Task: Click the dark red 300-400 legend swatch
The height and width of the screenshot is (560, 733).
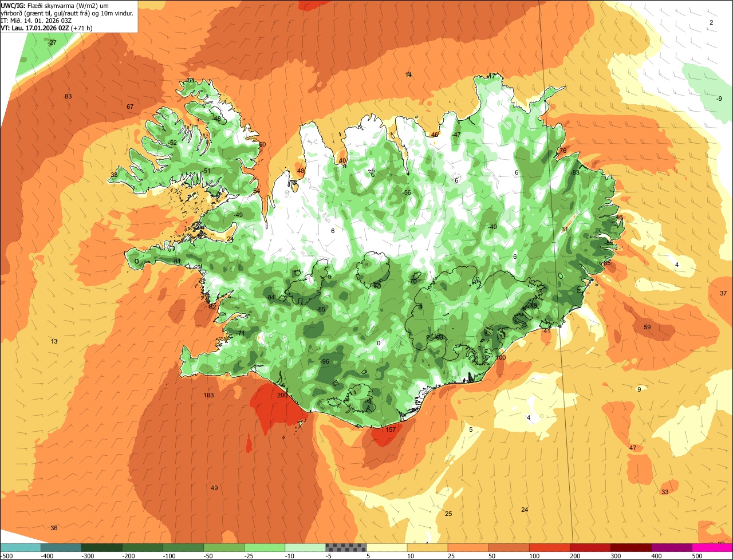Action: coord(631,547)
